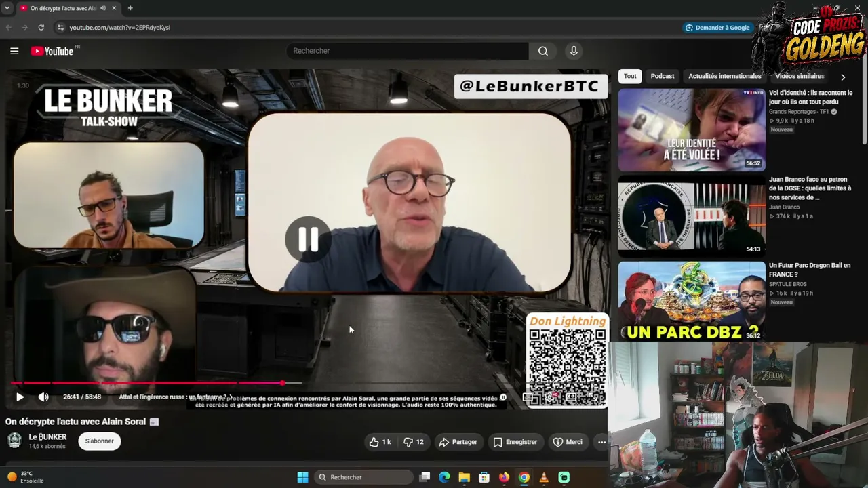The width and height of the screenshot is (868, 488).
Task: Open 'Un Futur Parc Dragon Ball' title
Action: click(x=810, y=270)
